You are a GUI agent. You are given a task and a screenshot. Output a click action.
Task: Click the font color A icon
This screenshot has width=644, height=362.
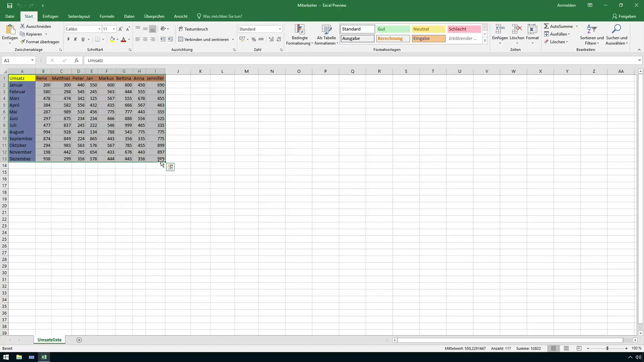coord(123,39)
